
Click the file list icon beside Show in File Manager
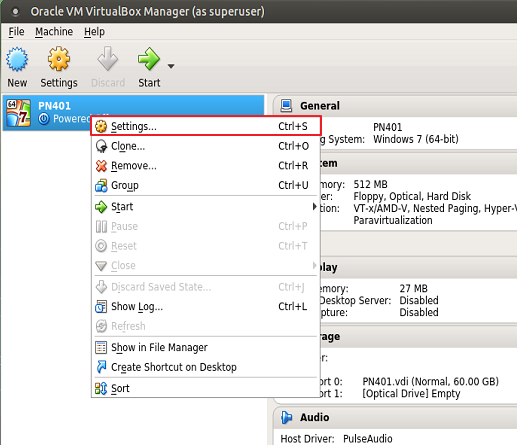pyautogui.click(x=101, y=347)
